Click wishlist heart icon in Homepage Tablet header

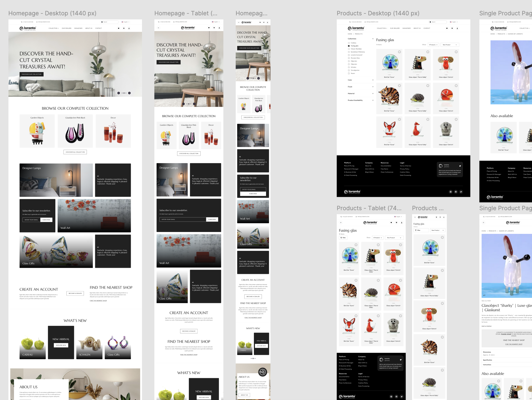(209, 28)
